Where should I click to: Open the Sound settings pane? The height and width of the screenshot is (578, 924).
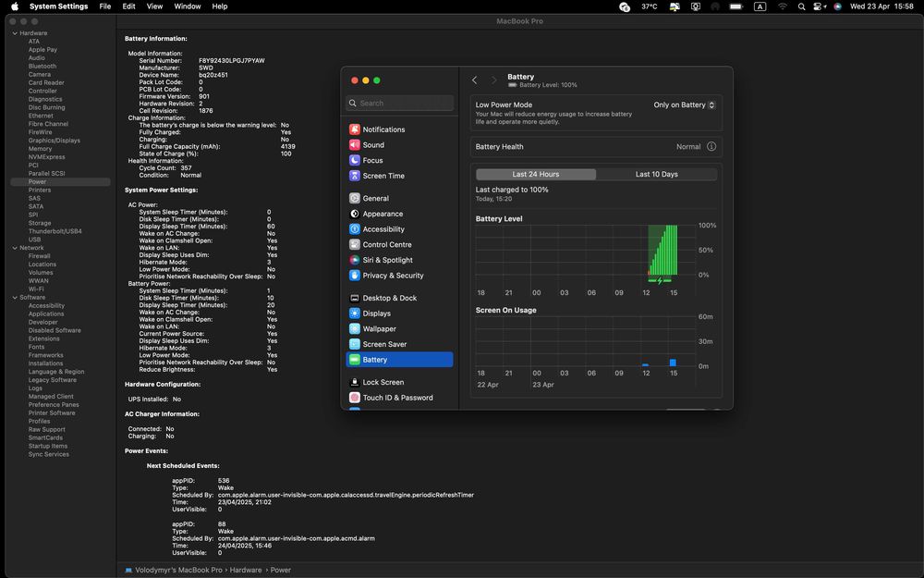(x=373, y=145)
